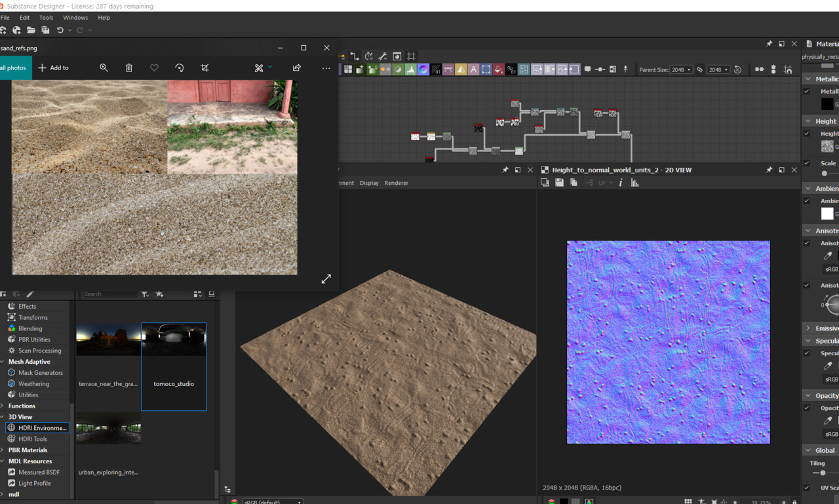
Task: Select the Scan Processing library item
Action: pyautogui.click(x=39, y=351)
